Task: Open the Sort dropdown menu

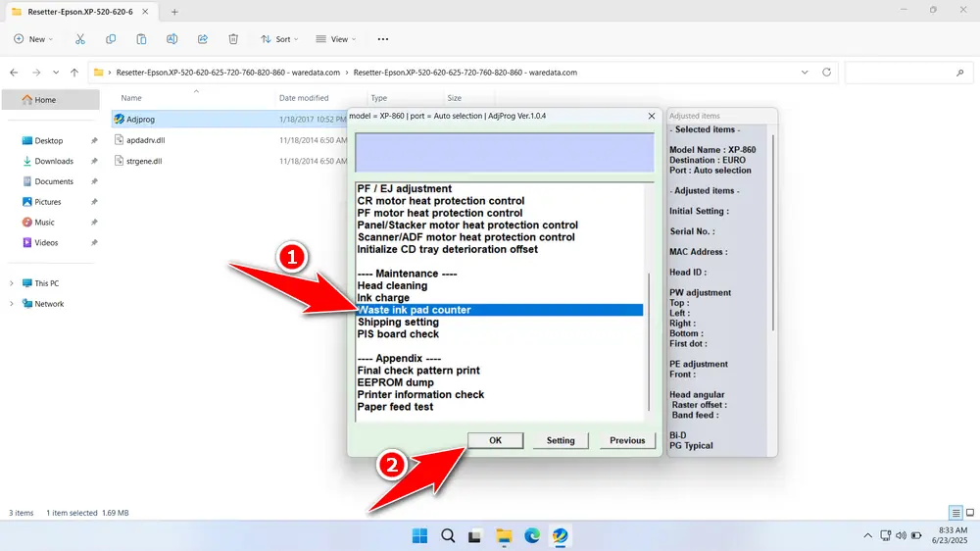Action: tap(279, 39)
